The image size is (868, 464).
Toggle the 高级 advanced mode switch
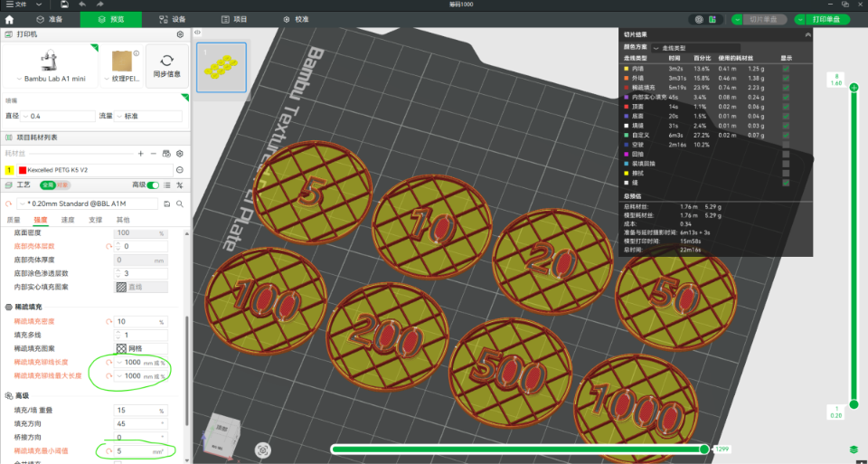click(153, 185)
